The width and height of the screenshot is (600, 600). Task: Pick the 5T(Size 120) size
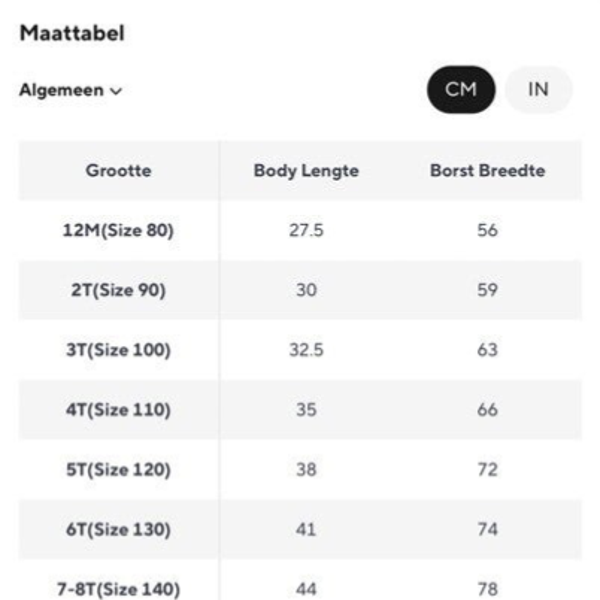(118, 470)
